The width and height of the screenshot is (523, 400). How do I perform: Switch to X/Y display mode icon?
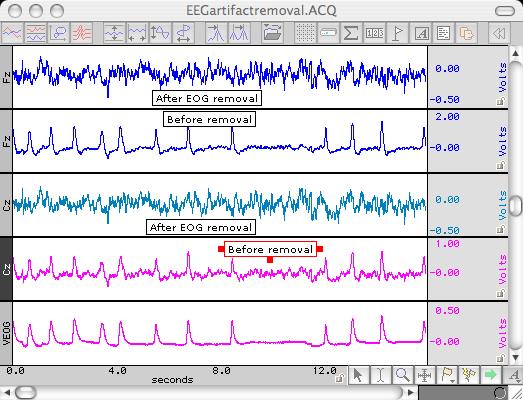pos(59,33)
